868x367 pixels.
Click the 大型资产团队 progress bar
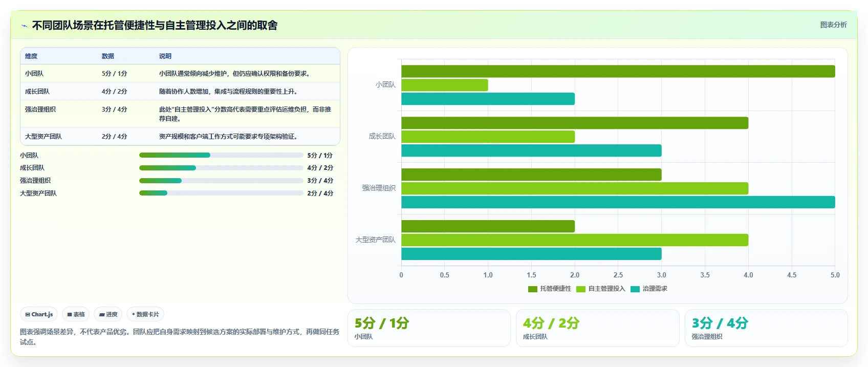coord(221,193)
